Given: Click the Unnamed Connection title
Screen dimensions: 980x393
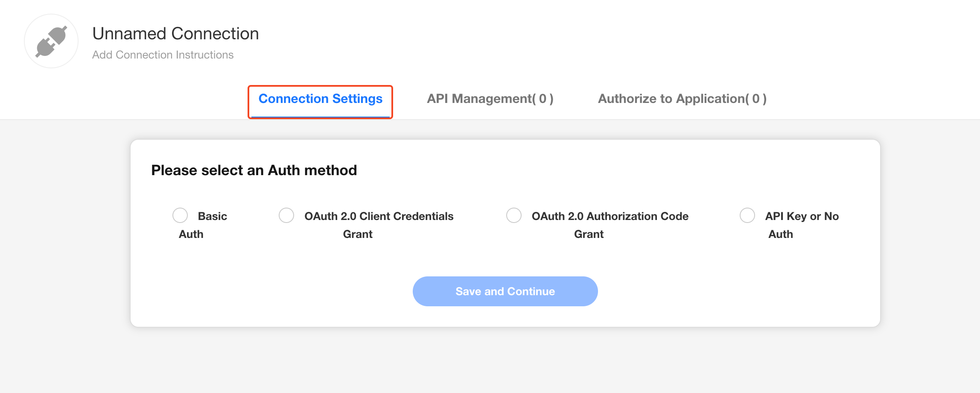Looking at the screenshot, I should tap(175, 34).
